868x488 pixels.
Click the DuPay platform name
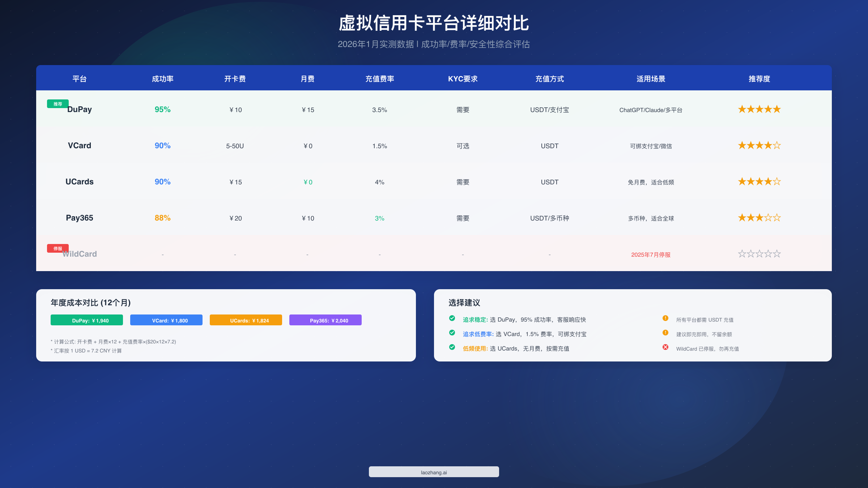pyautogui.click(x=80, y=109)
